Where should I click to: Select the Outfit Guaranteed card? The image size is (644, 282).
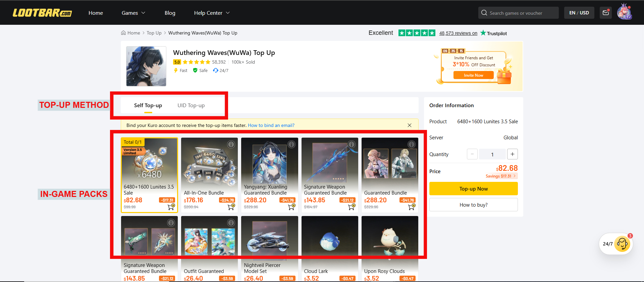pos(209,249)
